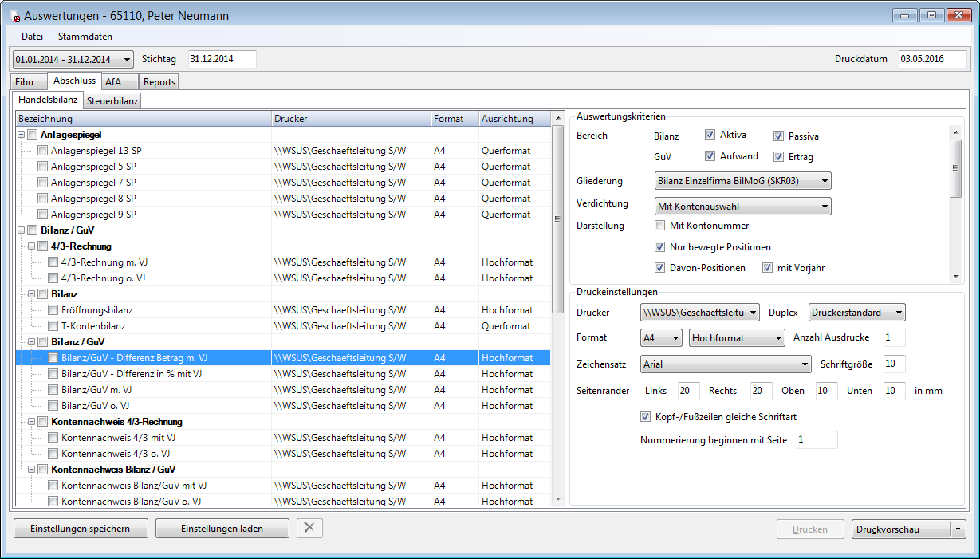Expand the date range dropdown
The width and height of the screenshot is (980, 559).
(x=73, y=59)
